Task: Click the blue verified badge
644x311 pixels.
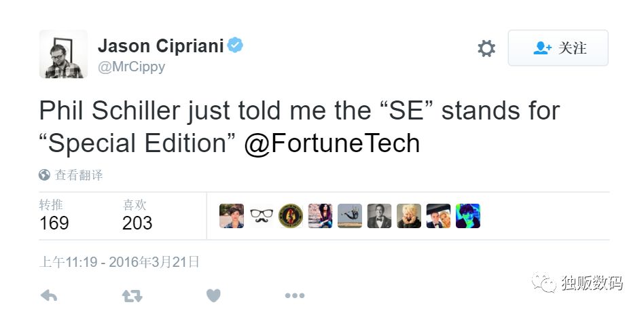Action: click(x=236, y=46)
